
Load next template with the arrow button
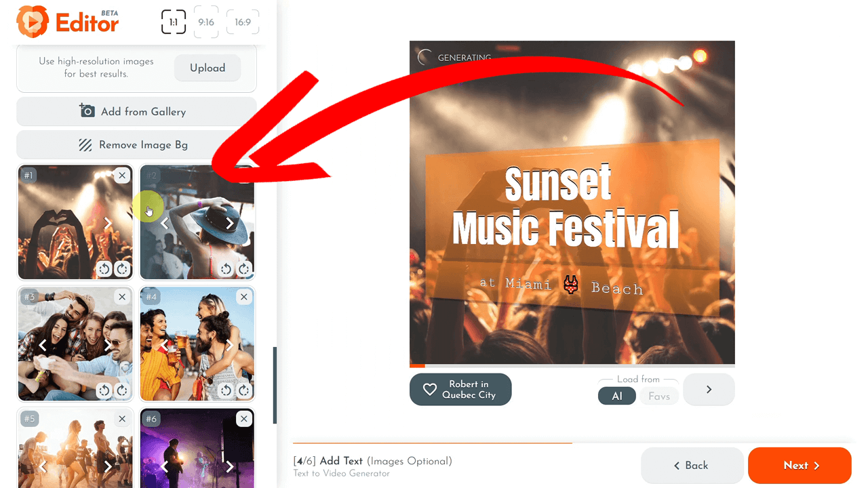[709, 390]
